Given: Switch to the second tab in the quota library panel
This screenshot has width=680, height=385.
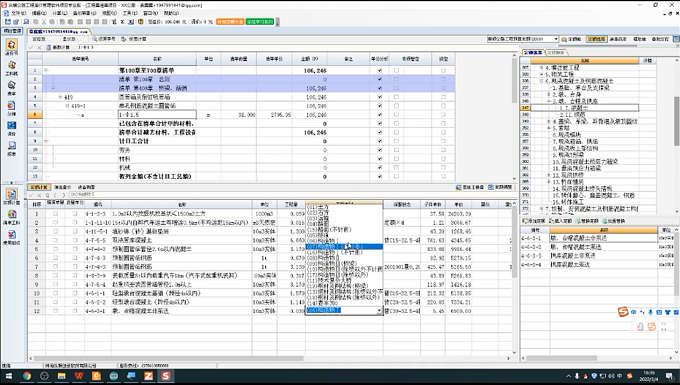Looking at the screenshot, I should (x=556, y=52).
